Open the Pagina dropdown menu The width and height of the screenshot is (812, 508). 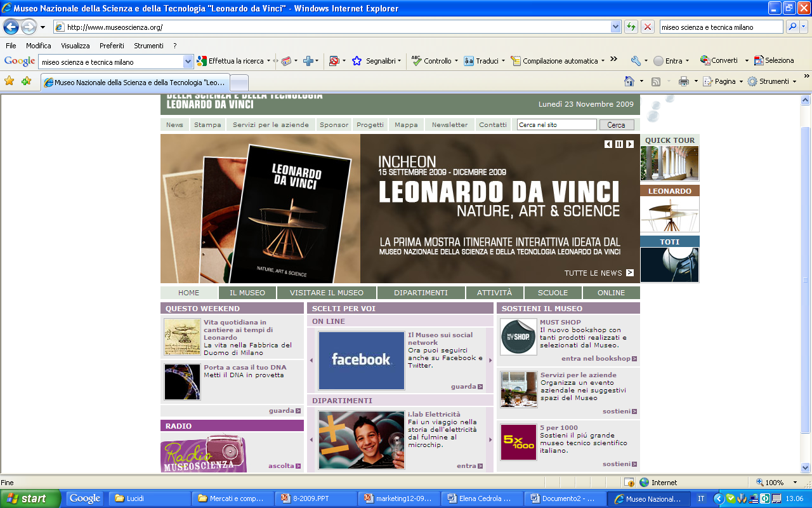tap(724, 81)
